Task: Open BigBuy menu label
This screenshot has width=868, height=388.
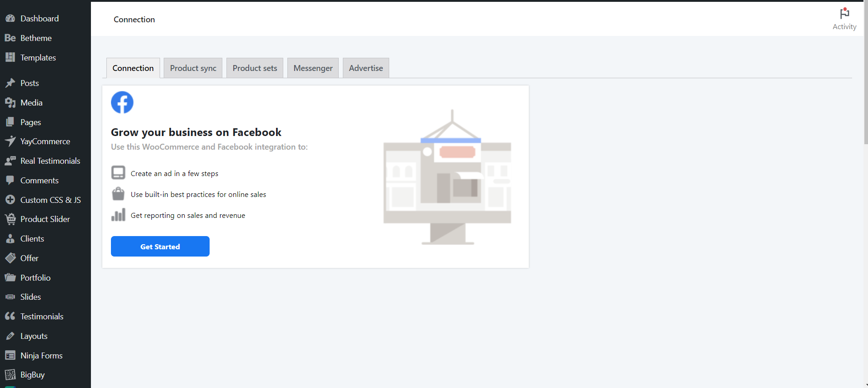Action: pos(32,375)
